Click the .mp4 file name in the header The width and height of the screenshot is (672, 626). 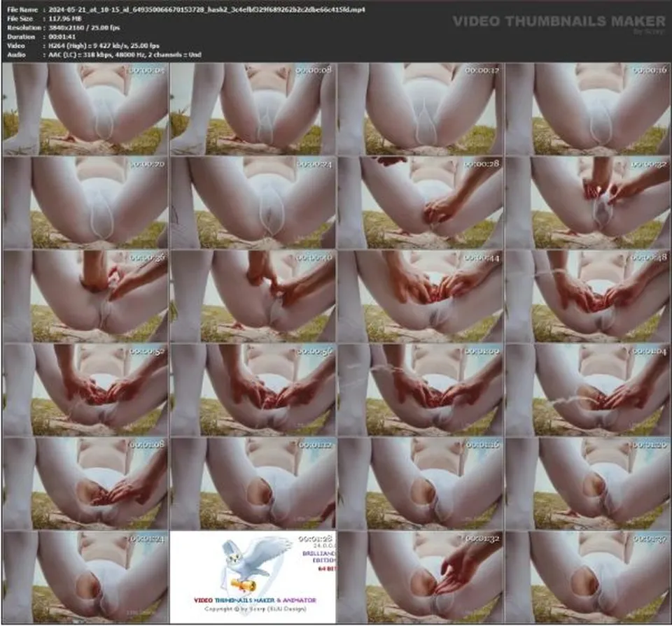point(207,9)
